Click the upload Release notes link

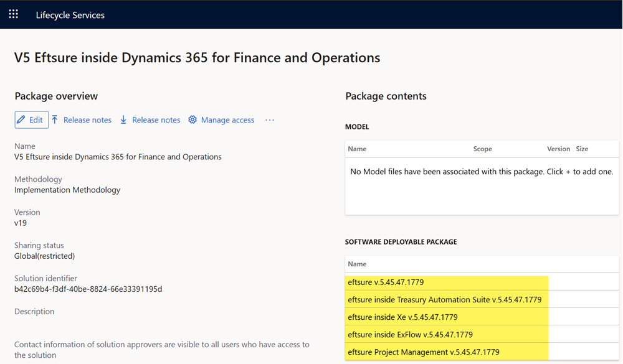coord(87,120)
